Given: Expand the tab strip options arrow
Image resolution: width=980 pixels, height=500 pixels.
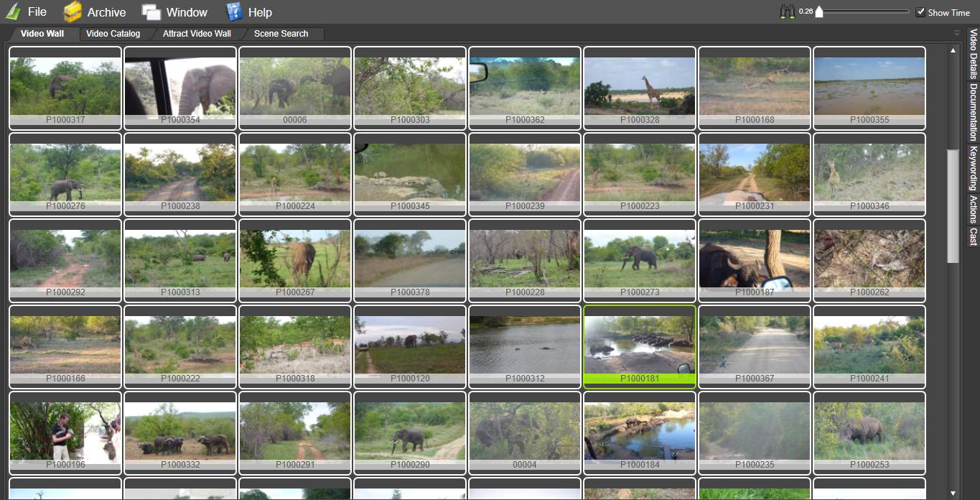Looking at the screenshot, I should [x=956, y=33].
